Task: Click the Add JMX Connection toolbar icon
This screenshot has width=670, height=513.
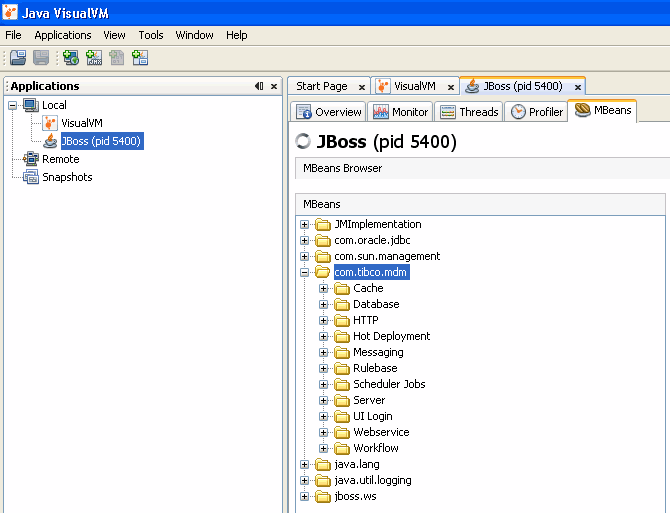Action: [94, 57]
